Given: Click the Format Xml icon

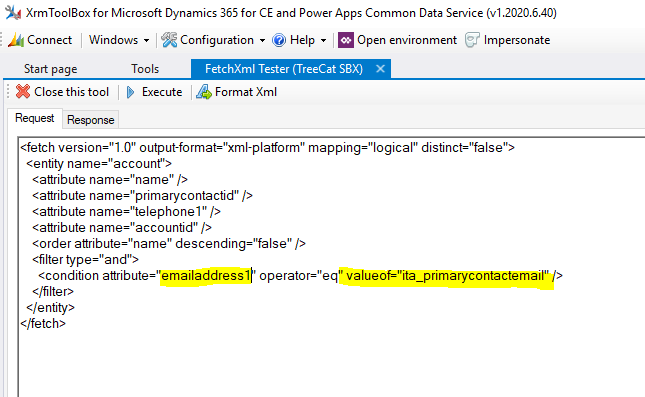Looking at the screenshot, I should 204,92.
